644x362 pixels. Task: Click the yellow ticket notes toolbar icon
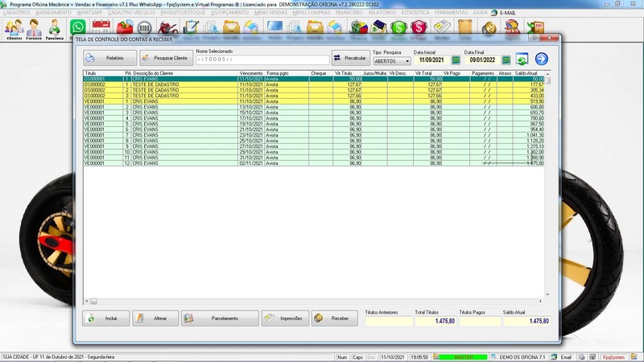tap(442, 27)
